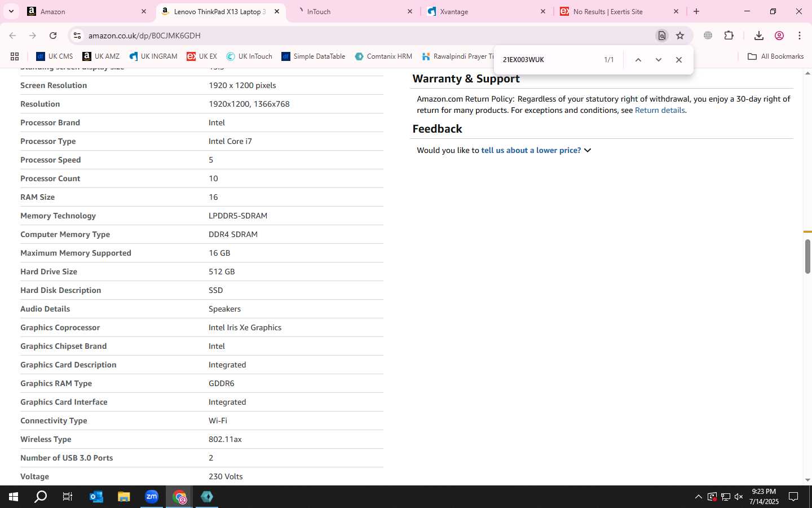
Task: Open UK AMZ bookmark
Action: [x=101, y=56]
